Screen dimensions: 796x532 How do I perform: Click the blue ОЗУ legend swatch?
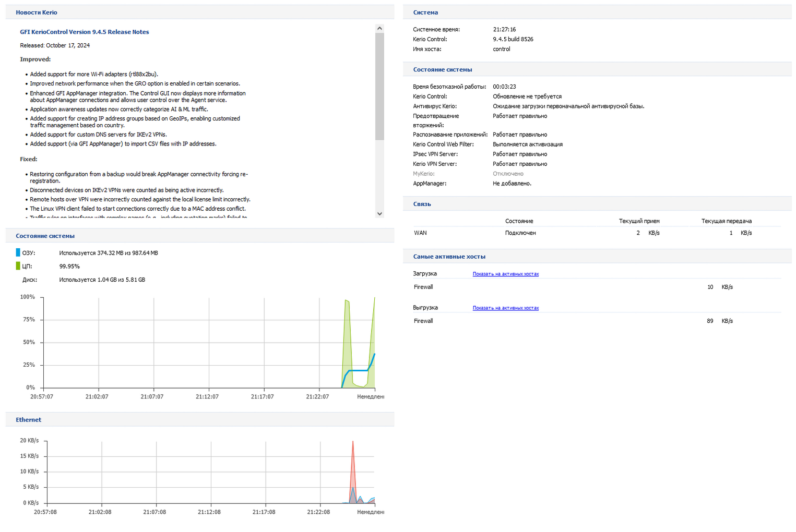coord(18,252)
